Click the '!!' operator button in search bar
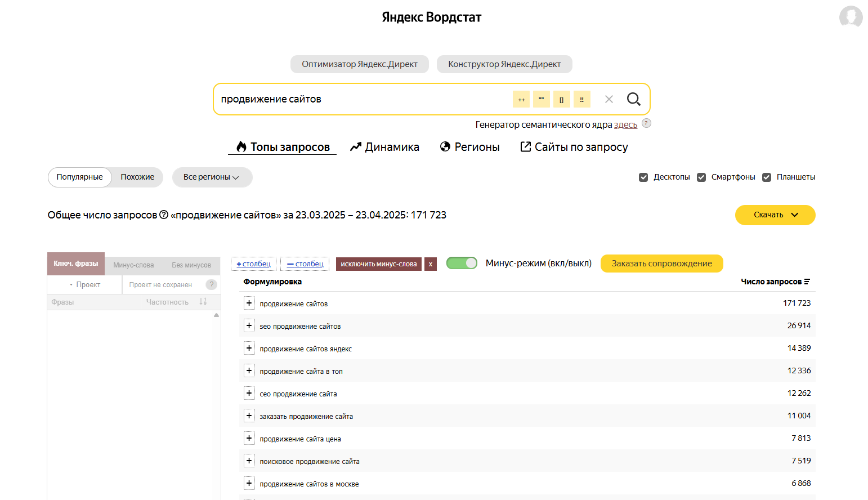This screenshot has width=868, height=500. (582, 99)
